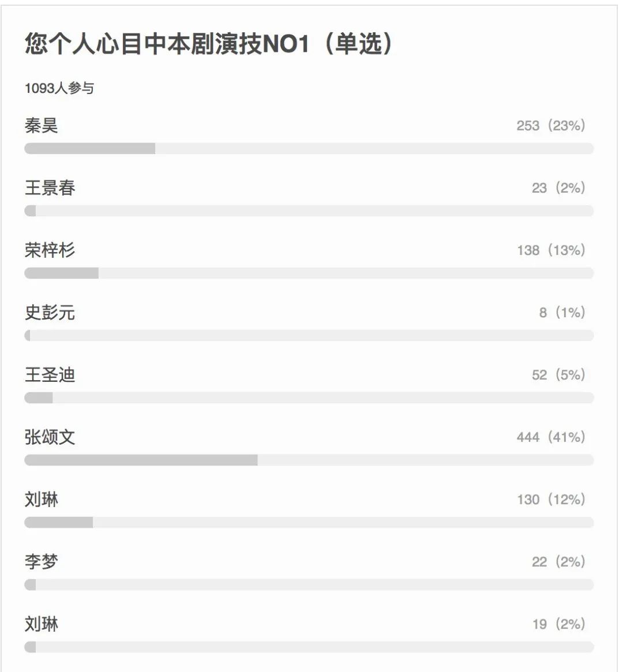Click the 23 (2%) vote result
Image resolution: width=623 pixels, height=672 pixels.
click(x=558, y=188)
